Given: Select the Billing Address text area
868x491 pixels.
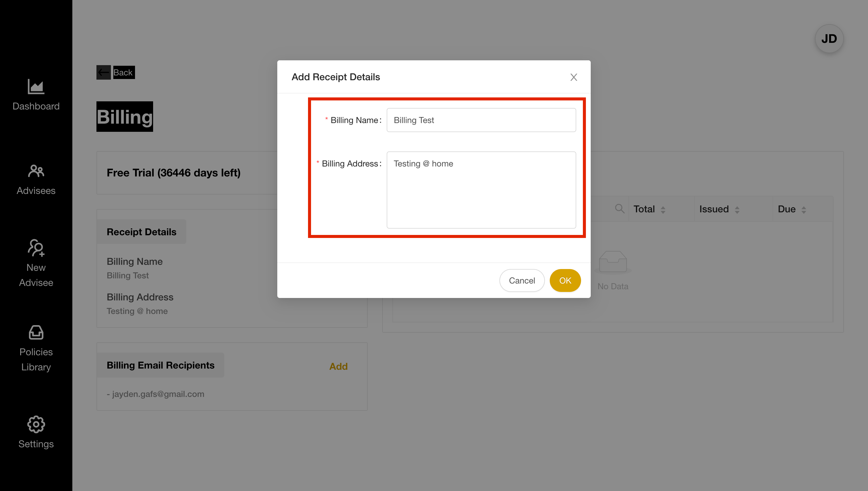Looking at the screenshot, I should [x=481, y=190].
